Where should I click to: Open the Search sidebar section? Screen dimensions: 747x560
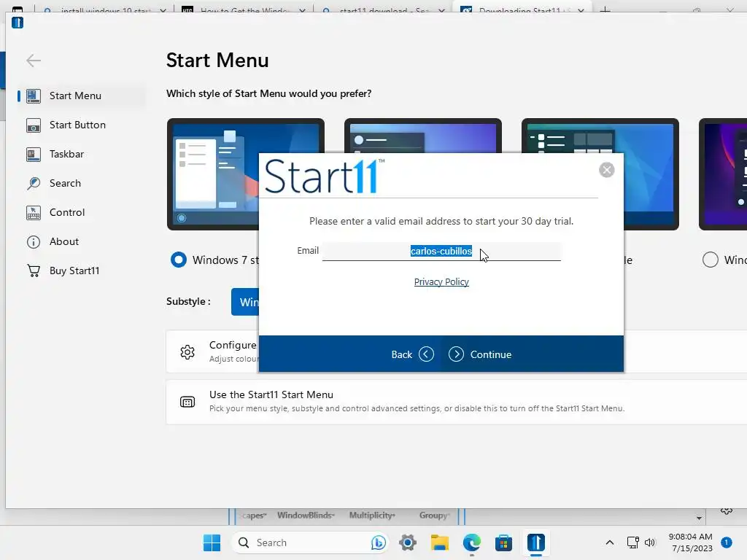pyautogui.click(x=81, y=183)
